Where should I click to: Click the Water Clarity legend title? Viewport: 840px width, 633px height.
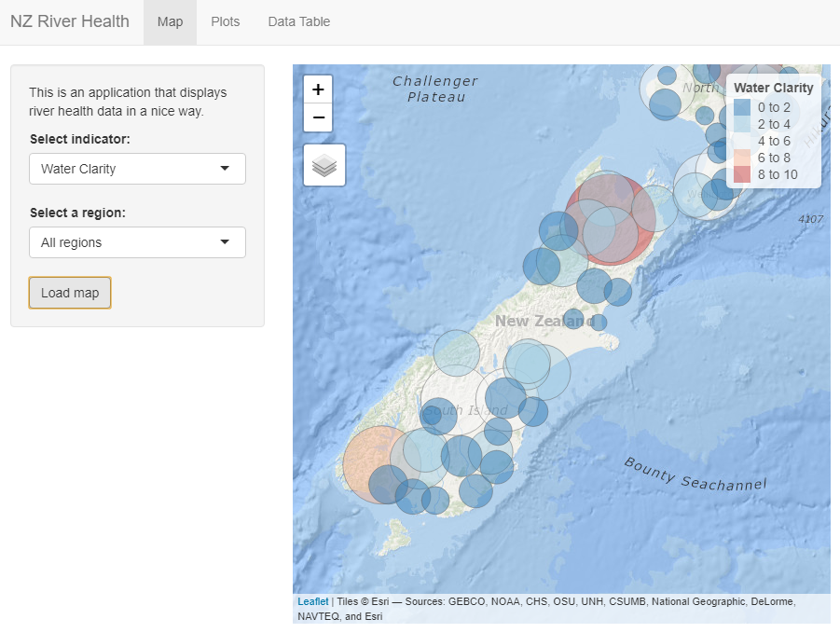click(x=774, y=88)
